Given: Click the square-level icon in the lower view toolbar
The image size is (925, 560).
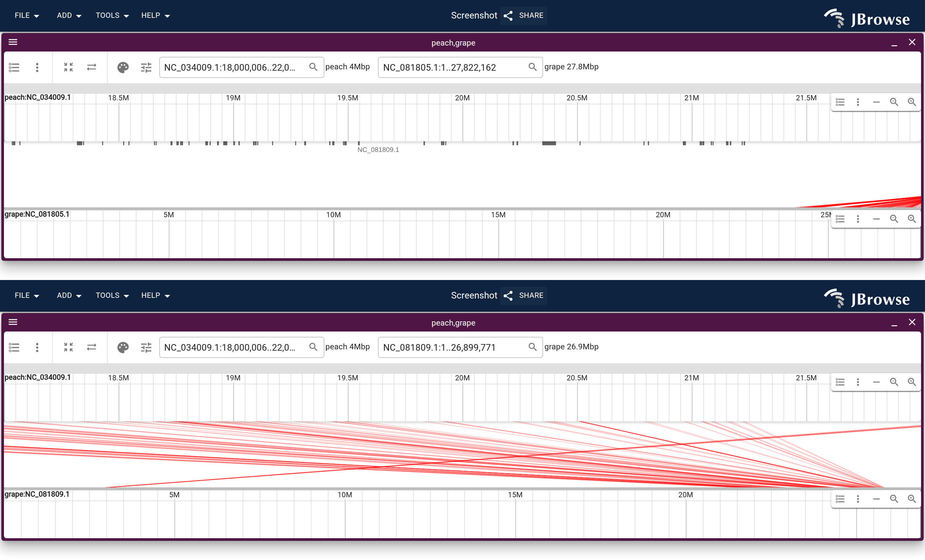Looking at the screenshot, I should tap(68, 347).
